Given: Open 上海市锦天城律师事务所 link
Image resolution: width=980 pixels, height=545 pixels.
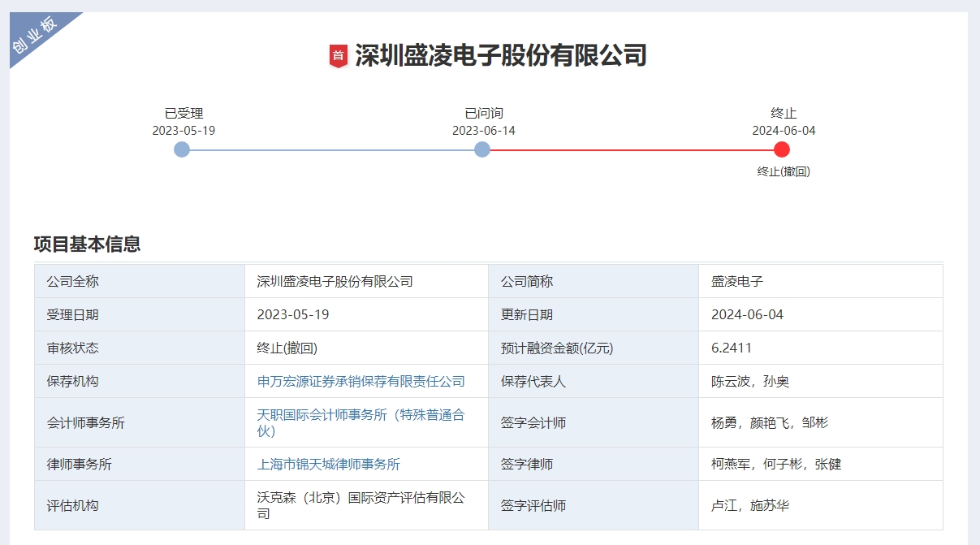Looking at the screenshot, I should [x=329, y=465].
